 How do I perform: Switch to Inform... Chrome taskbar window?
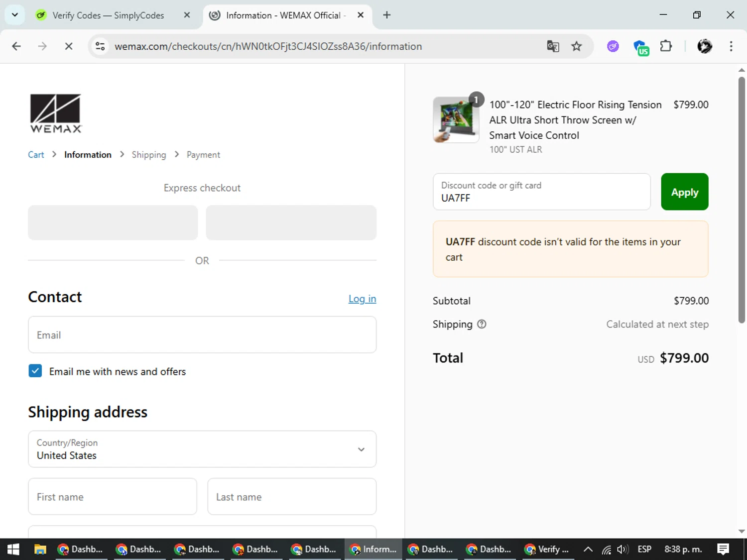pyautogui.click(x=373, y=549)
